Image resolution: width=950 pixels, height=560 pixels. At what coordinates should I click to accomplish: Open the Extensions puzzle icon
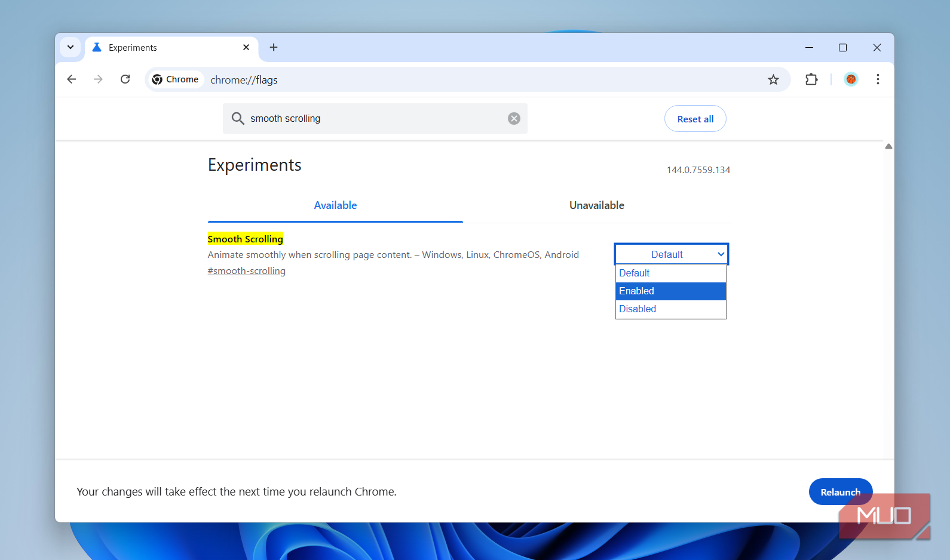(811, 79)
